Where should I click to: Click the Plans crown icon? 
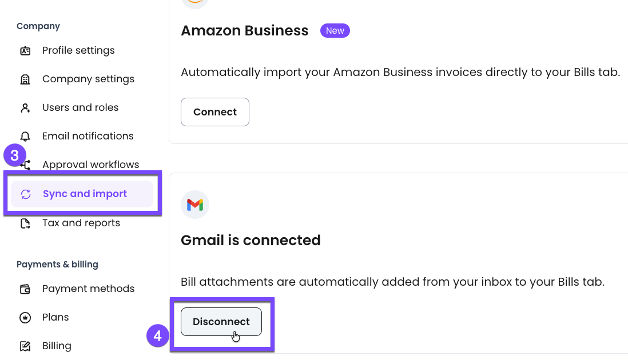tap(25, 318)
